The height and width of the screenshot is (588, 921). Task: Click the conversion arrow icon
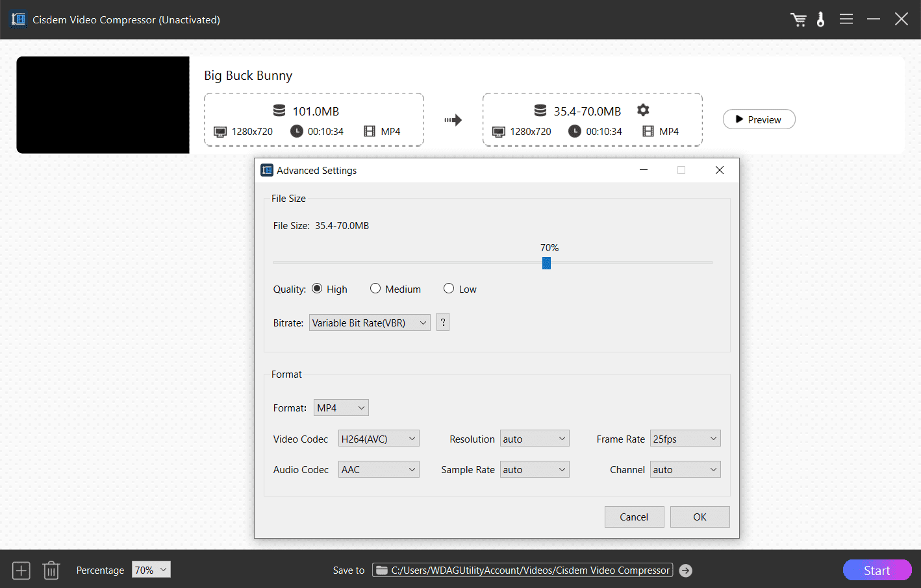click(453, 120)
